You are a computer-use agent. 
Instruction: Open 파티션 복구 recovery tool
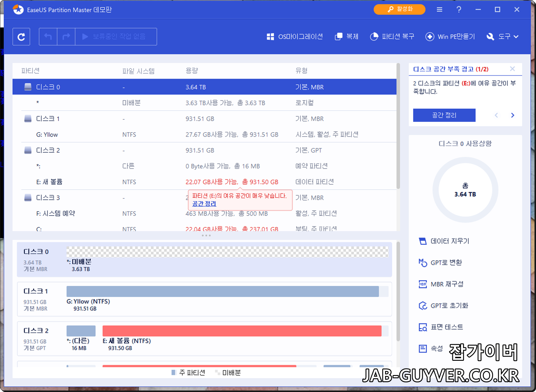(392, 37)
